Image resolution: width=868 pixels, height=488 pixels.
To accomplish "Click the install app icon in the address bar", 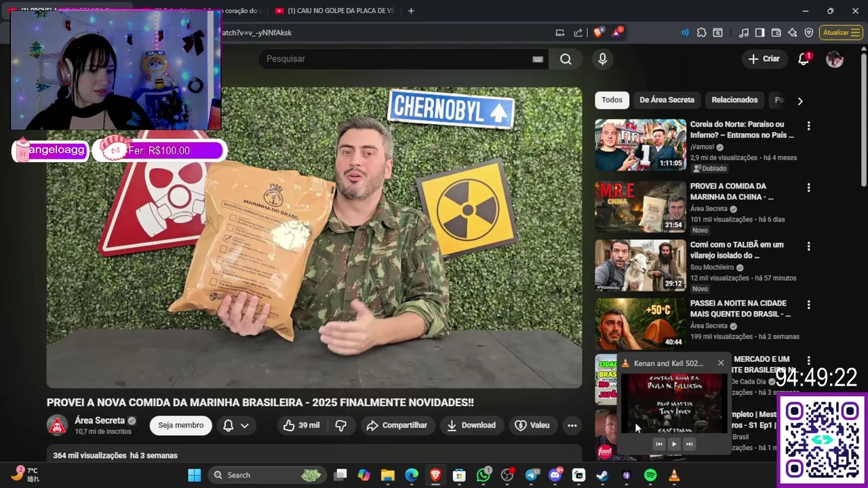I will point(560,33).
